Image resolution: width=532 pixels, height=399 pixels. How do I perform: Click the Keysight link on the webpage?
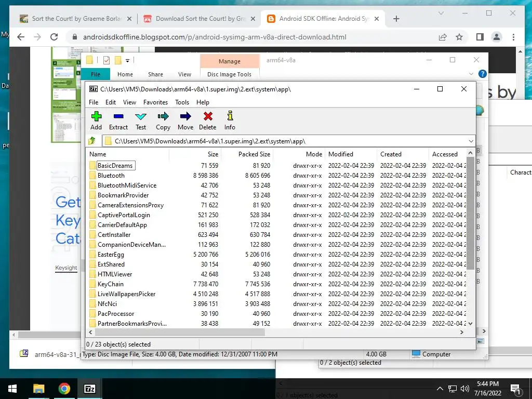click(x=66, y=268)
